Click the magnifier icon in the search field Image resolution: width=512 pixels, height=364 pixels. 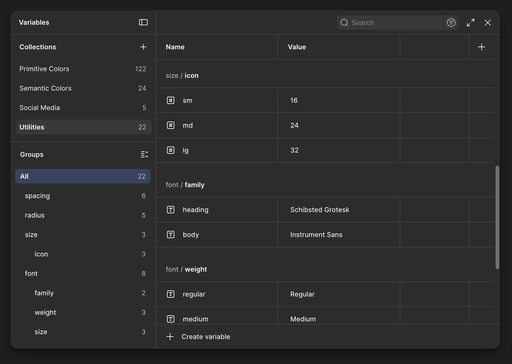pyautogui.click(x=344, y=23)
